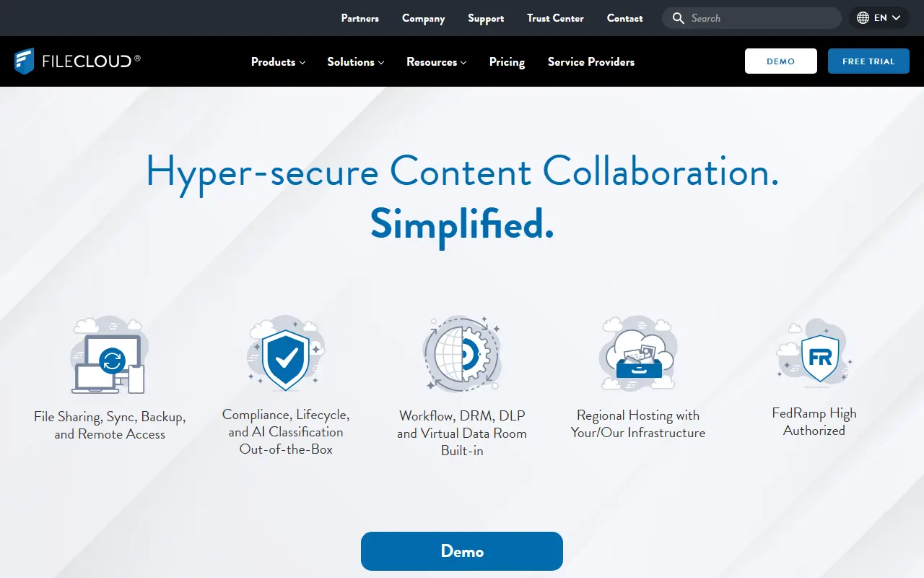This screenshot has height=578, width=924.
Task: Expand the Products dropdown menu
Action: coord(278,62)
